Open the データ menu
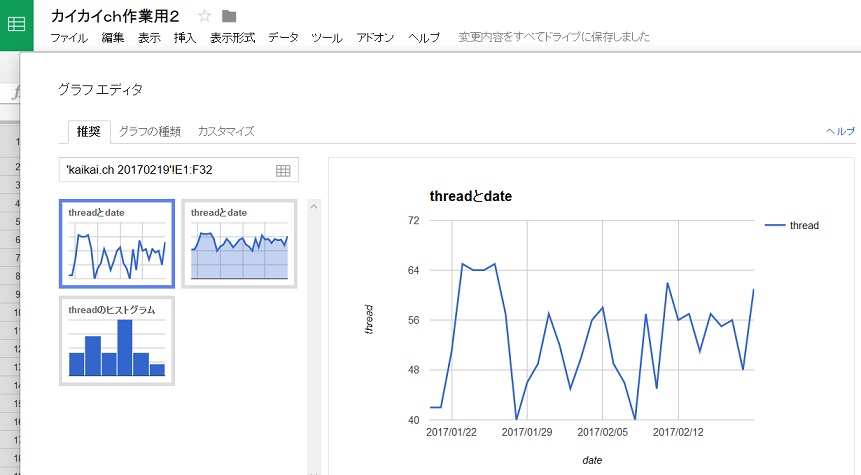 [283, 38]
